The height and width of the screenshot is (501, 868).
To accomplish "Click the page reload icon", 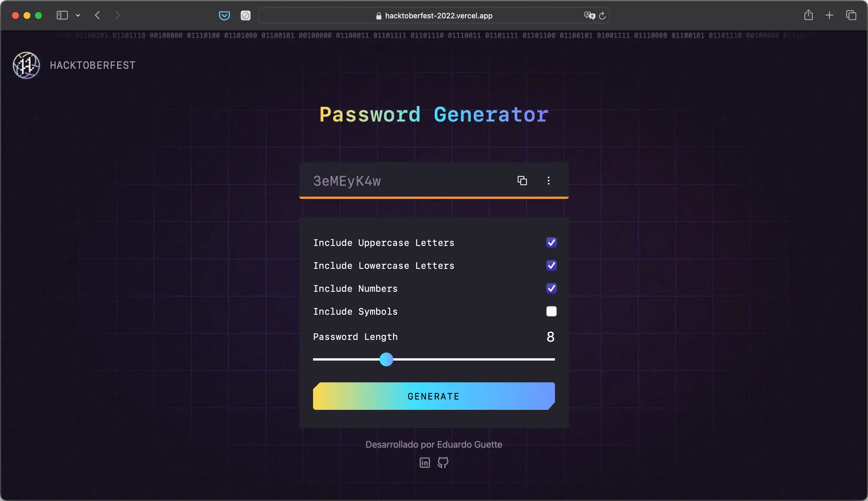I will coord(602,15).
